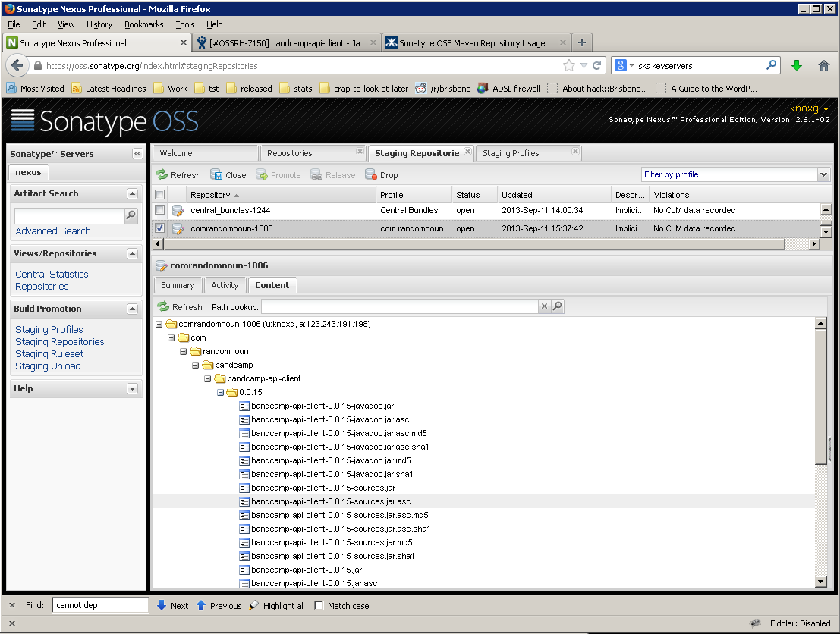
Task: Click the repository grid horizontal scrollbar
Action: (x=474, y=244)
